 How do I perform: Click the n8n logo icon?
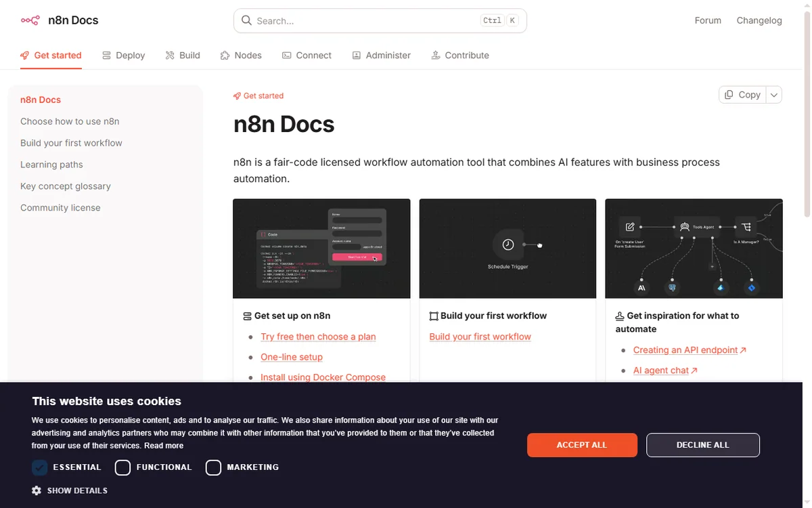click(x=30, y=20)
